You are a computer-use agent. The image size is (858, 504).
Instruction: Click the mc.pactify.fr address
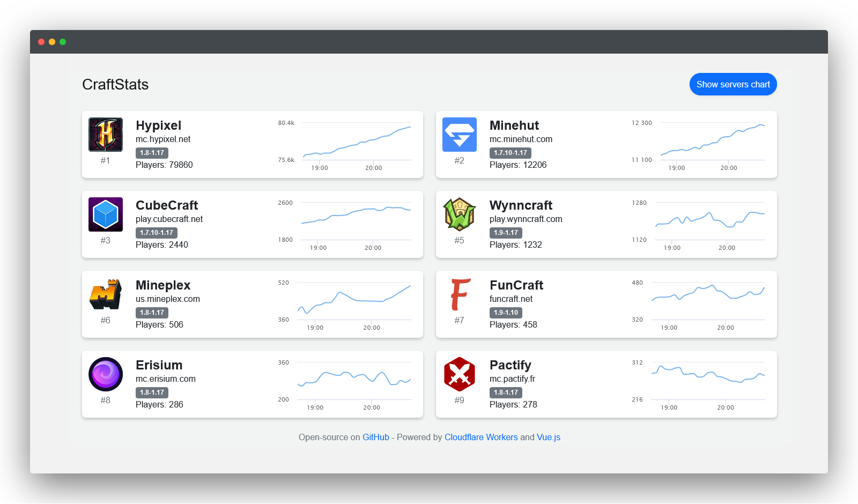click(x=512, y=379)
